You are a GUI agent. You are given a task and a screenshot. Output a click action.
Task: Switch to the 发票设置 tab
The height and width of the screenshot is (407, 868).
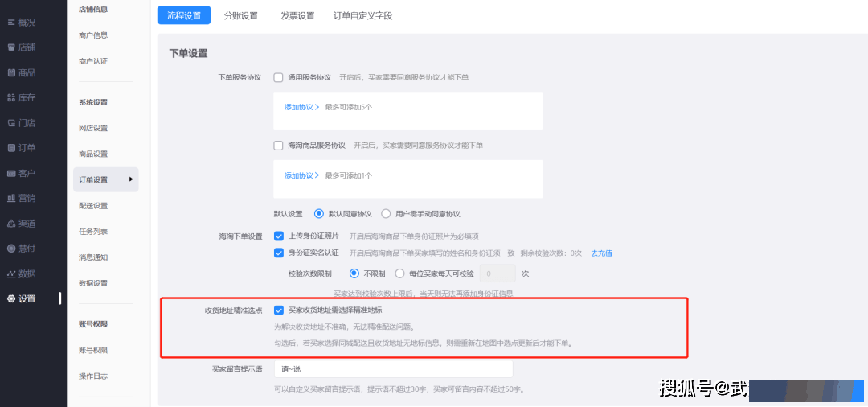click(x=297, y=16)
